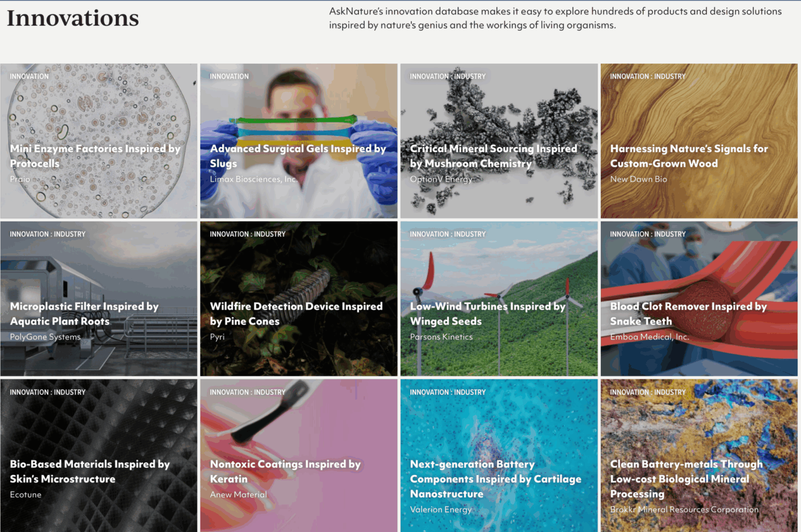This screenshot has width=801, height=532.
Task: Click the PolyGone Systems company label
Action: tap(45, 337)
